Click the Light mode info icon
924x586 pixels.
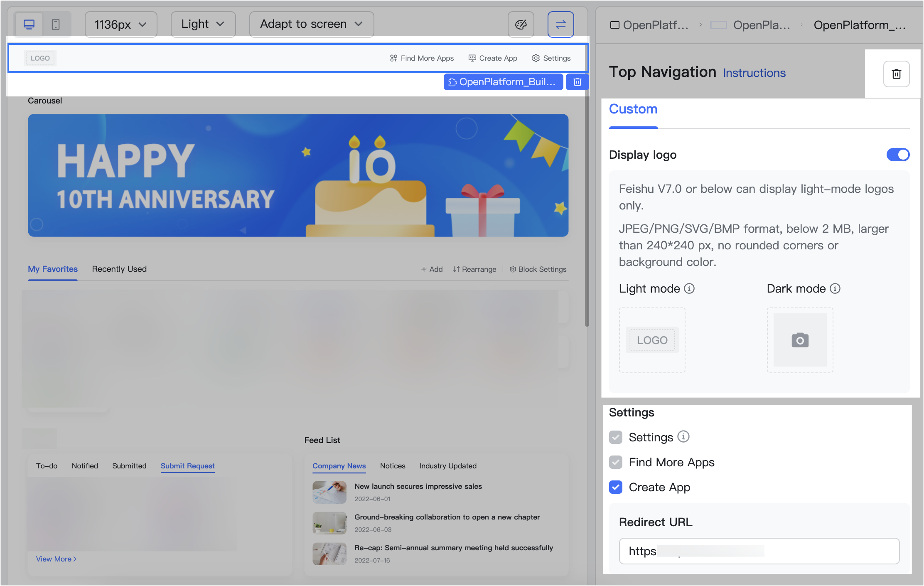[689, 288]
